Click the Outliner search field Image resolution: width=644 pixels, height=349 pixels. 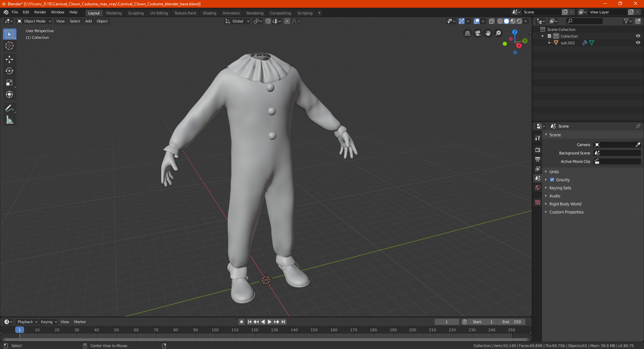click(x=584, y=21)
